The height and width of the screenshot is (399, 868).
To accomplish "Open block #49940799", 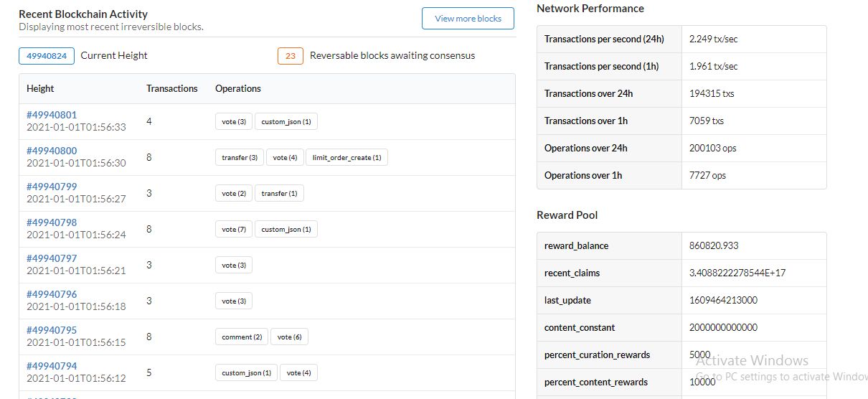I will 52,187.
